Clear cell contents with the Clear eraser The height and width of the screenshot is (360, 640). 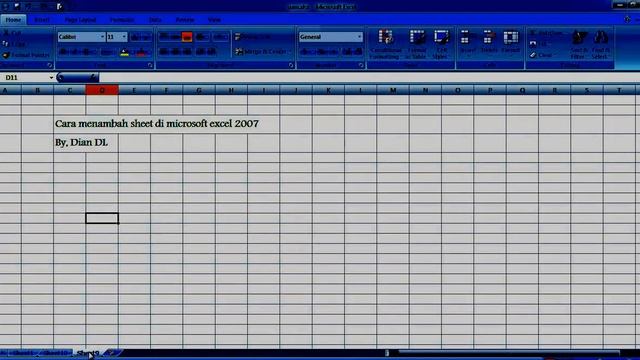(541, 55)
